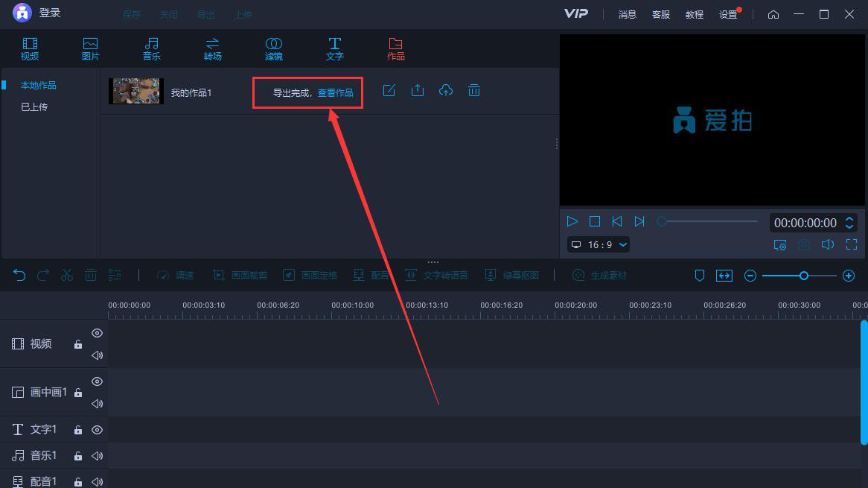Open the 视频 media tab
Screen dimensions: 868x488
(x=30, y=48)
